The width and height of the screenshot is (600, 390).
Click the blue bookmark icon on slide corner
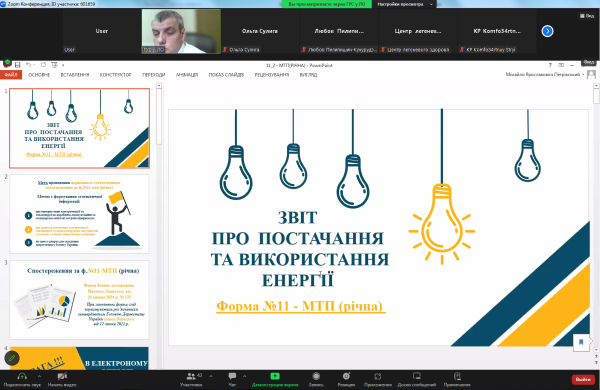581,342
